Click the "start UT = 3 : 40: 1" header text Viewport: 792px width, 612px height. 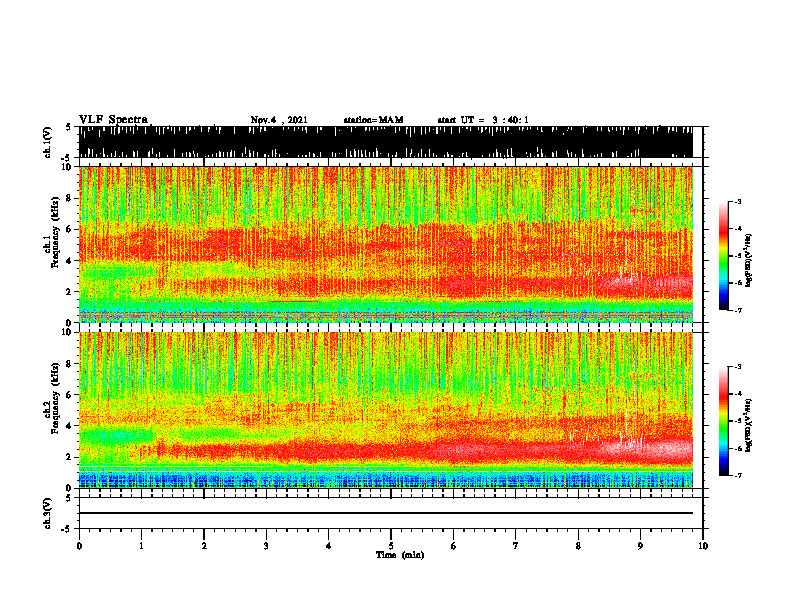point(483,120)
